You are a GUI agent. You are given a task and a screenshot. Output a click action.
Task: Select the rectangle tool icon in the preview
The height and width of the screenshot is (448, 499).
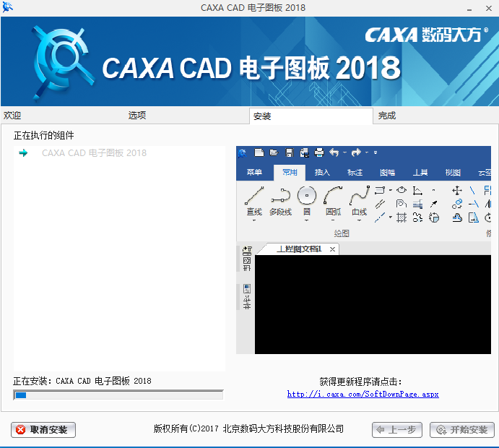click(380, 191)
